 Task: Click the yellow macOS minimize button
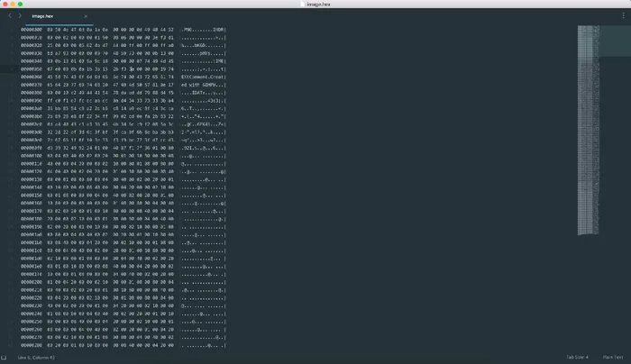pos(13,4)
